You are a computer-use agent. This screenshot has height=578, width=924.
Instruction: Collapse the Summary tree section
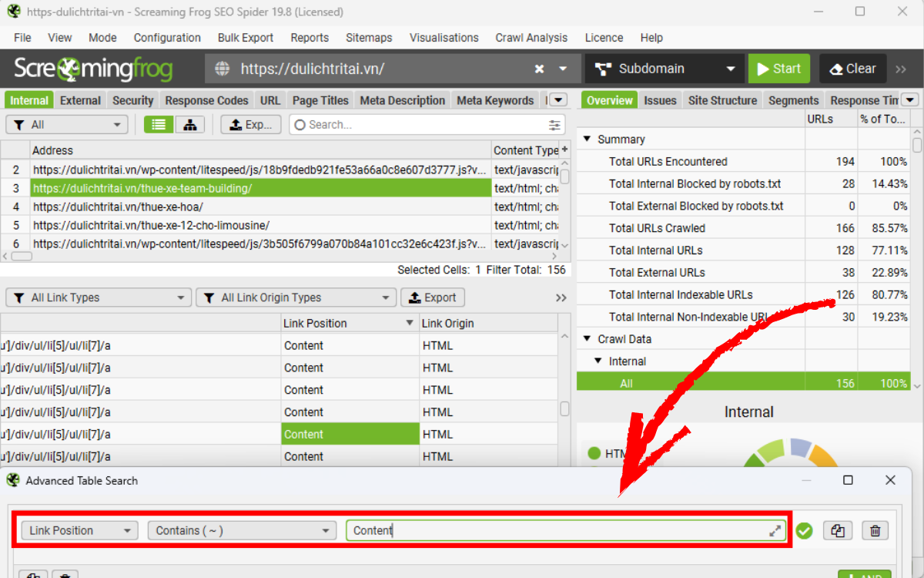pyautogui.click(x=588, y=139)
